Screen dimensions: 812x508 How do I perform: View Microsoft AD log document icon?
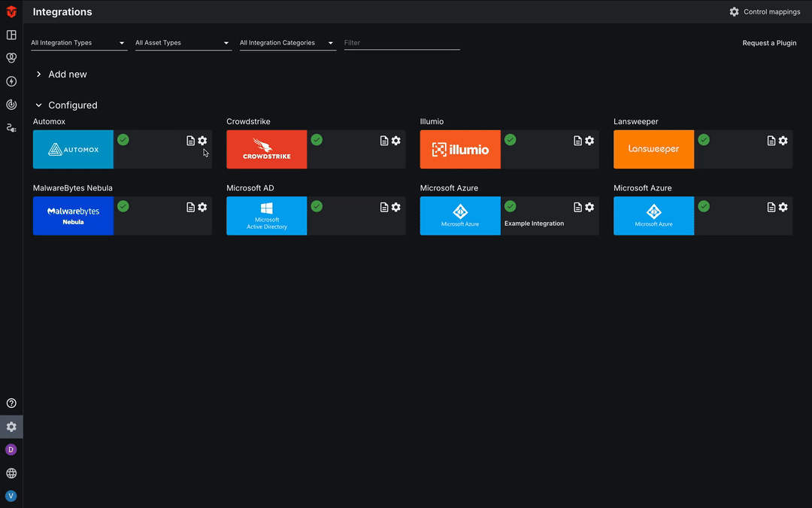click(384, 207)
